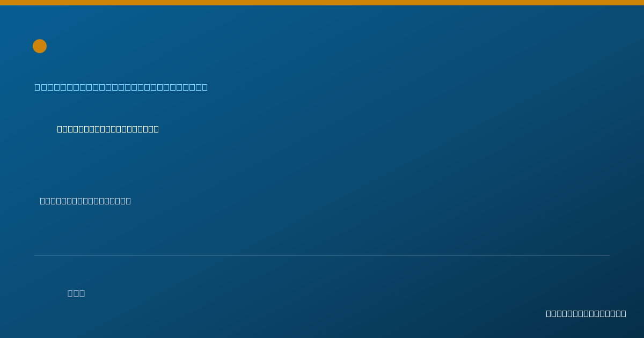Viewport: 644px width, 338px height.
Task: Click the short gray label below the divider
Action: (76, 293)
